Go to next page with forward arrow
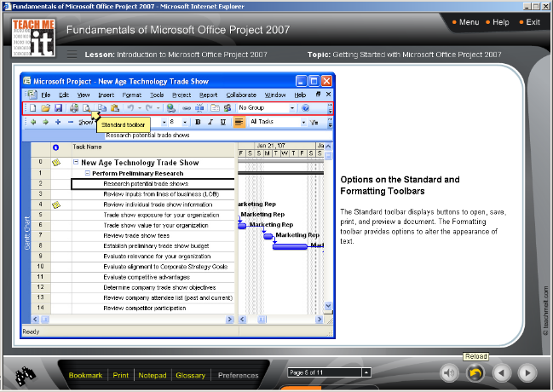553x392 pixels. pyautogui.click(x=527, y=372)
